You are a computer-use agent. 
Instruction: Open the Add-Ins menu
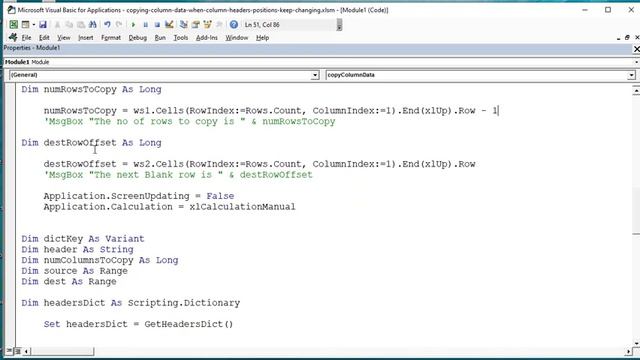click(207, 38)
